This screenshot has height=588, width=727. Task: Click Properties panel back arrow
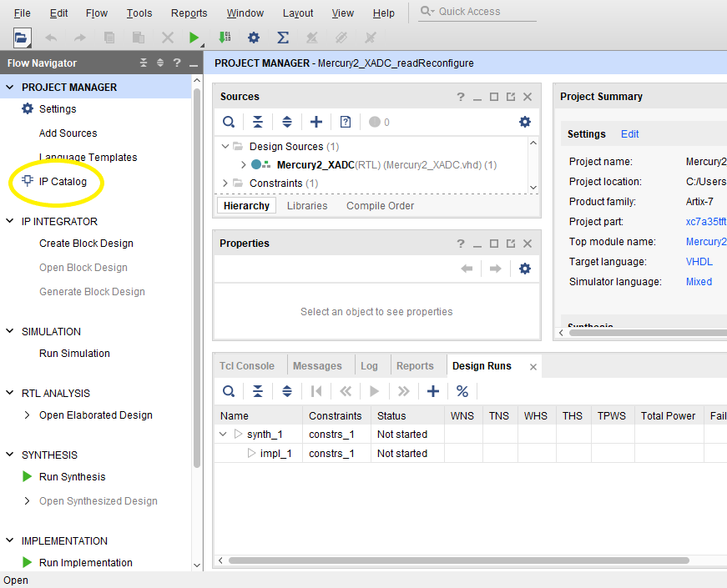(467, 269)
